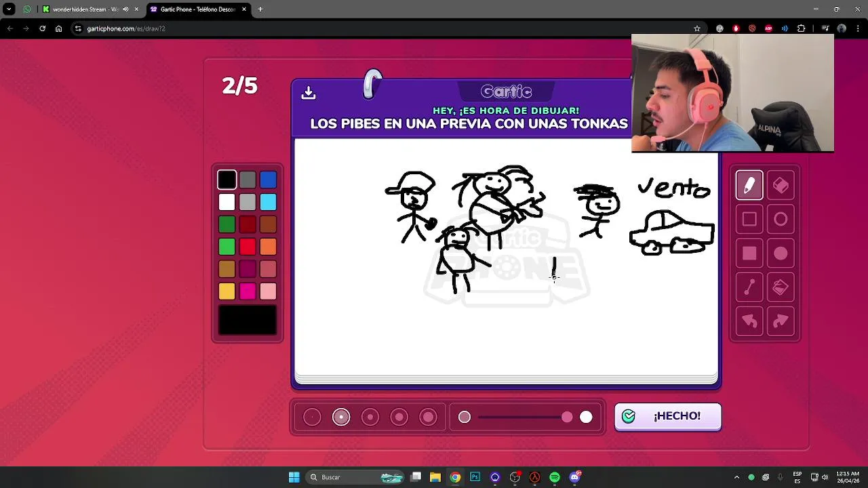Choose the bright red color swatch

248,247
